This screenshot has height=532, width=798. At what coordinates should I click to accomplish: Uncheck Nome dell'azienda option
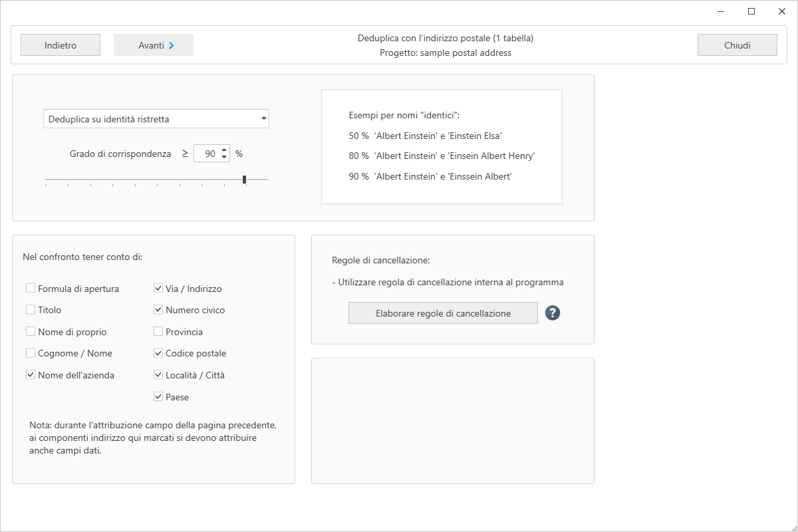point(31,375)
